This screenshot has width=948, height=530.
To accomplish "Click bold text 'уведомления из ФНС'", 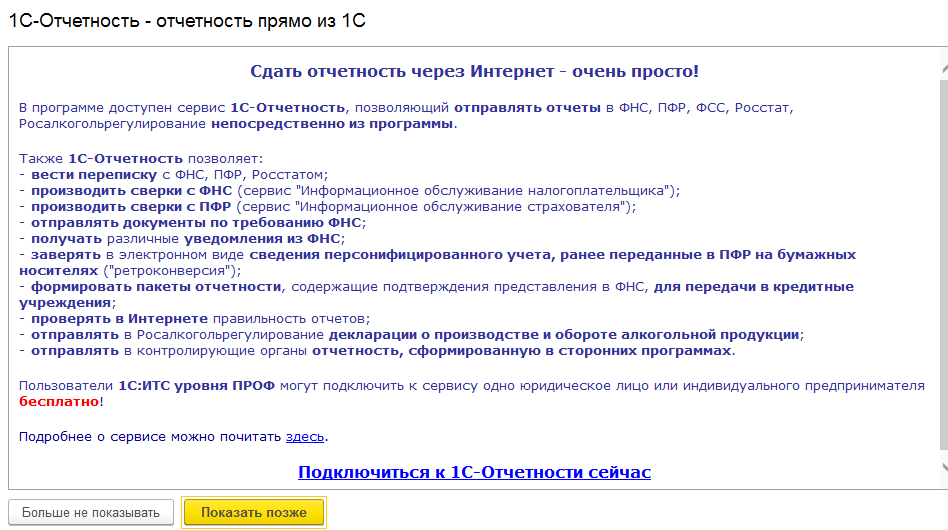I will coord(262,239).
